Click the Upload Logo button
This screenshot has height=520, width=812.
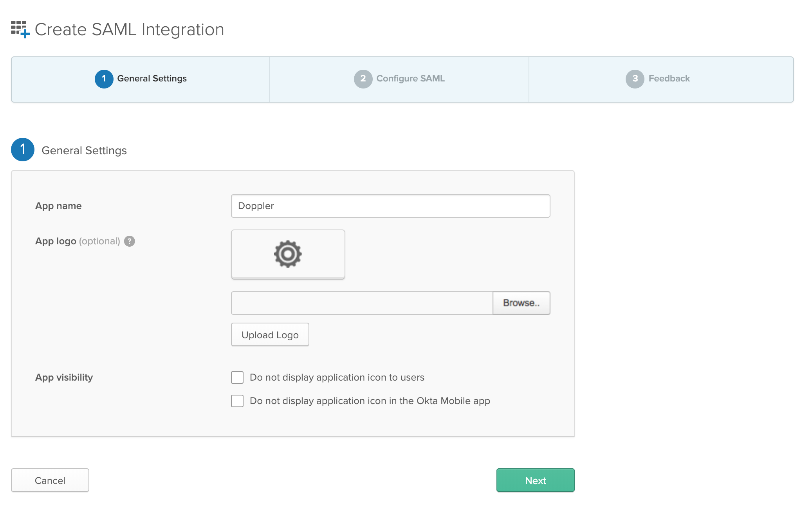click(x=270, y=335)
